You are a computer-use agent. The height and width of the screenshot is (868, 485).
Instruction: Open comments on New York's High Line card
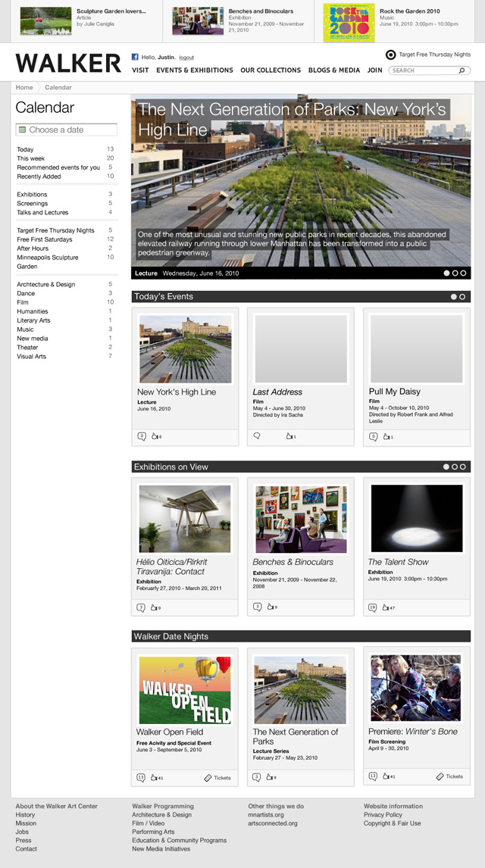tap(142, 436)
